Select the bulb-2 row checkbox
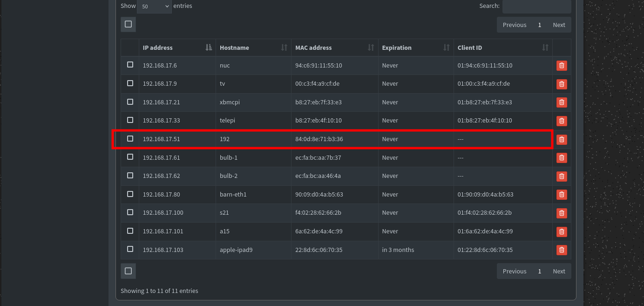Screen dimensions: 644x306 [130, 175]
